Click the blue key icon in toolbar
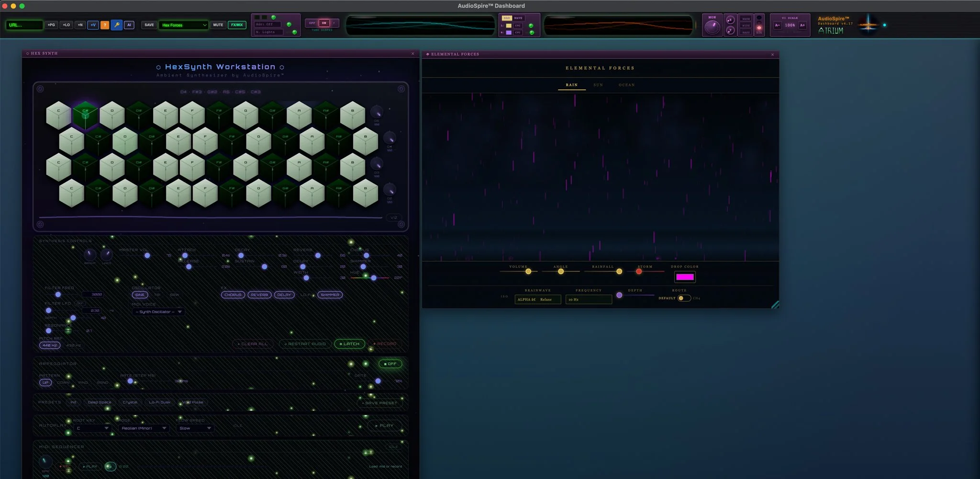Viewport: 980px width, 479px height. (117, 25)
